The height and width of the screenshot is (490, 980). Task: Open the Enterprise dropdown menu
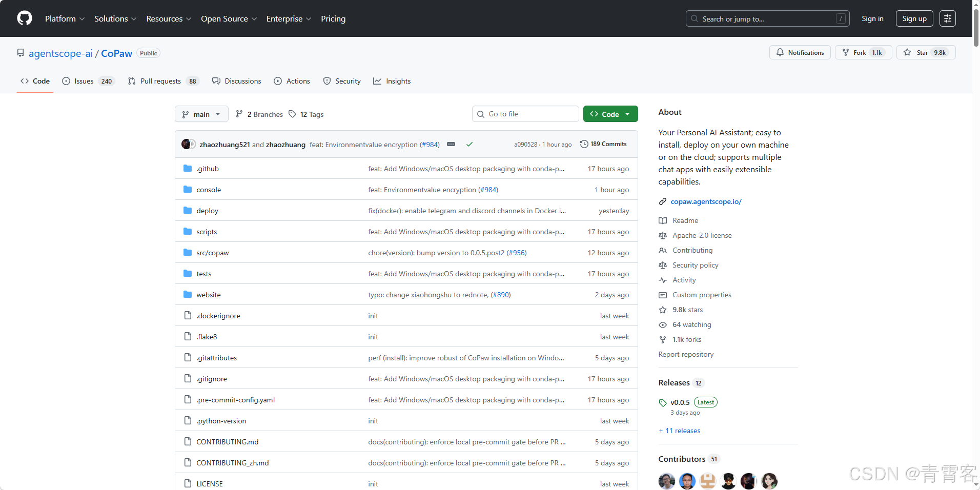click(289, 18)
